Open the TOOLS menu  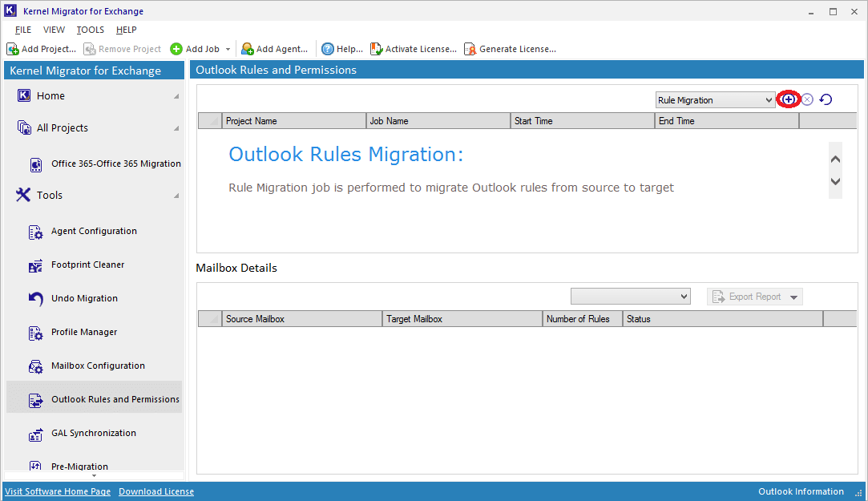(91, 30)
